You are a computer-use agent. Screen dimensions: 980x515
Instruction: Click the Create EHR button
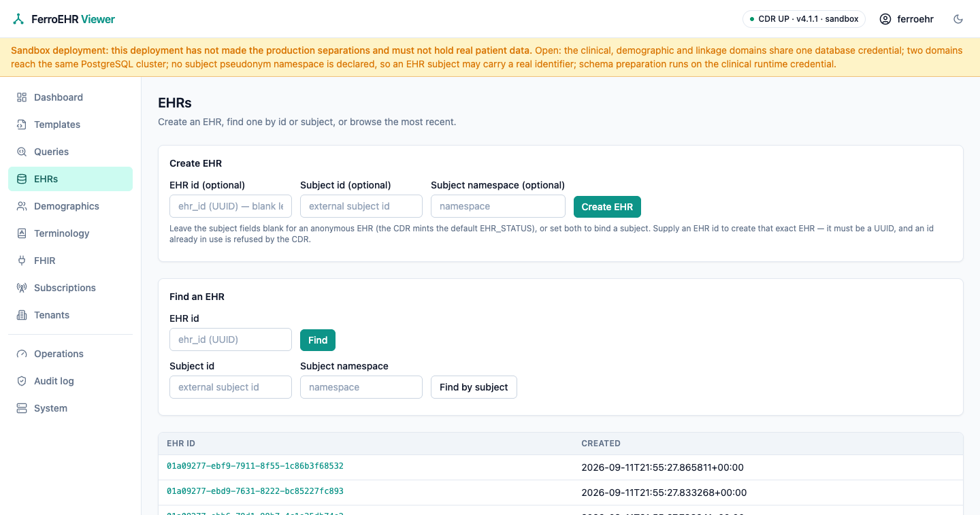coord(607,207)
